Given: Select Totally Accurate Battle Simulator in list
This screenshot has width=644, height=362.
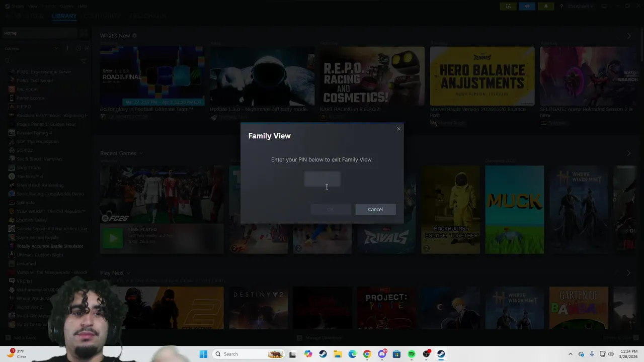Looking at the screenshot, I should pos(50,246).
